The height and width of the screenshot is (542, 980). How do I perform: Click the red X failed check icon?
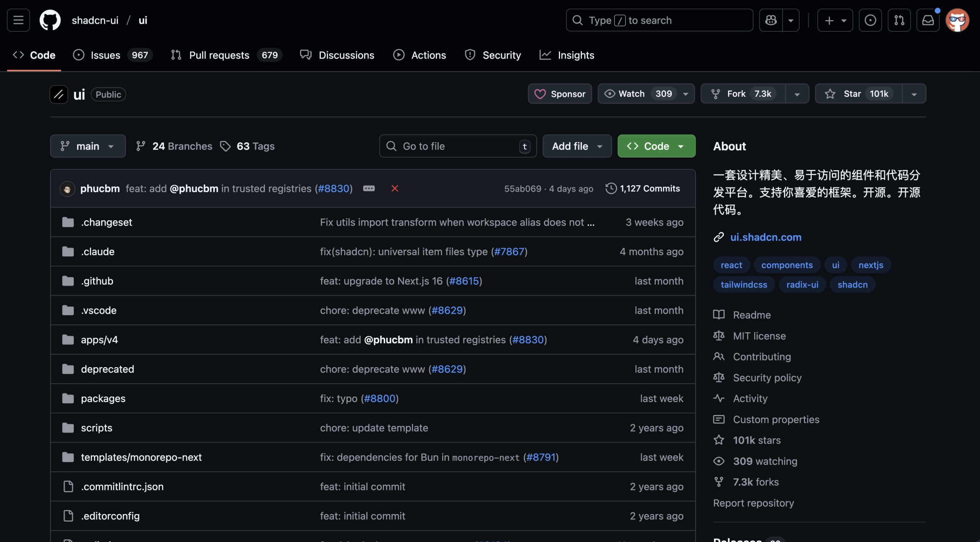tap(395, 188)
